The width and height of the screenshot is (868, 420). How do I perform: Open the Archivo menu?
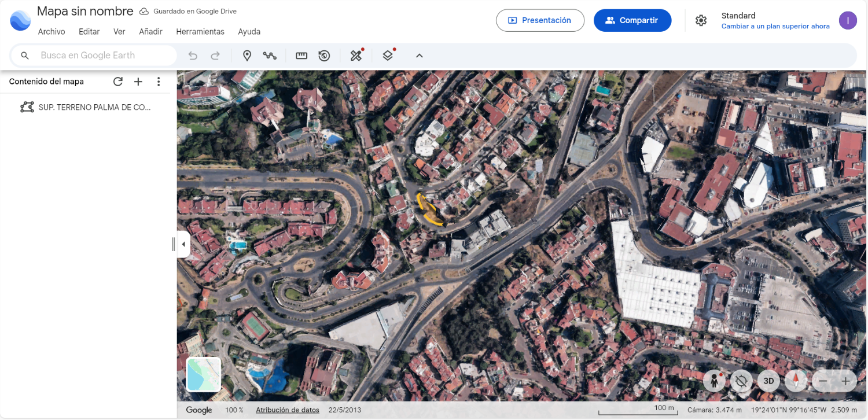52,32
